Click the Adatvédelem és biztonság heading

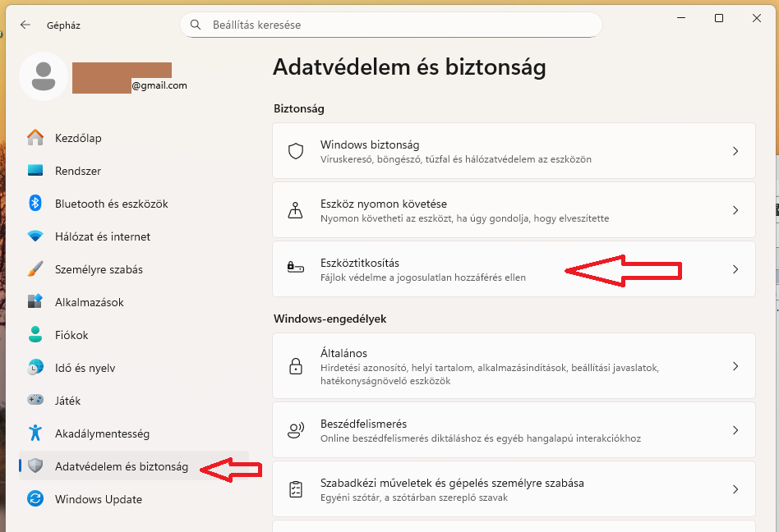tap(409, 67)
